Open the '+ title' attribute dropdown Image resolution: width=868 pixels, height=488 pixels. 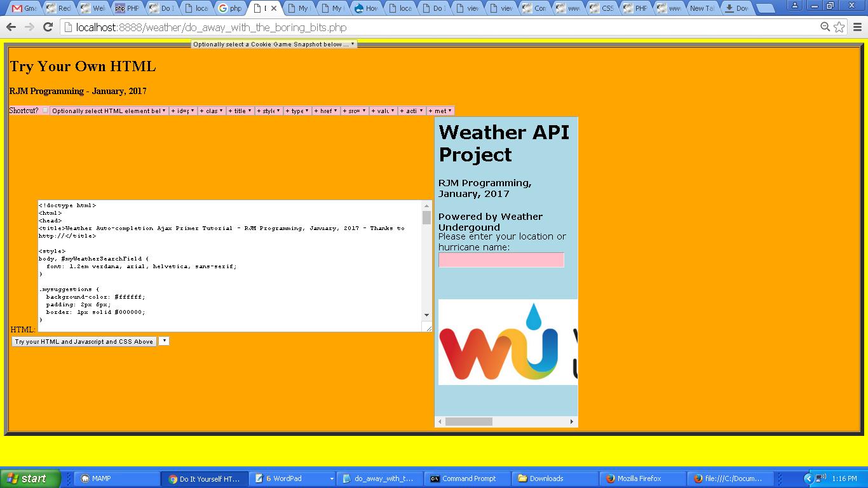click(x=240, y=111)
